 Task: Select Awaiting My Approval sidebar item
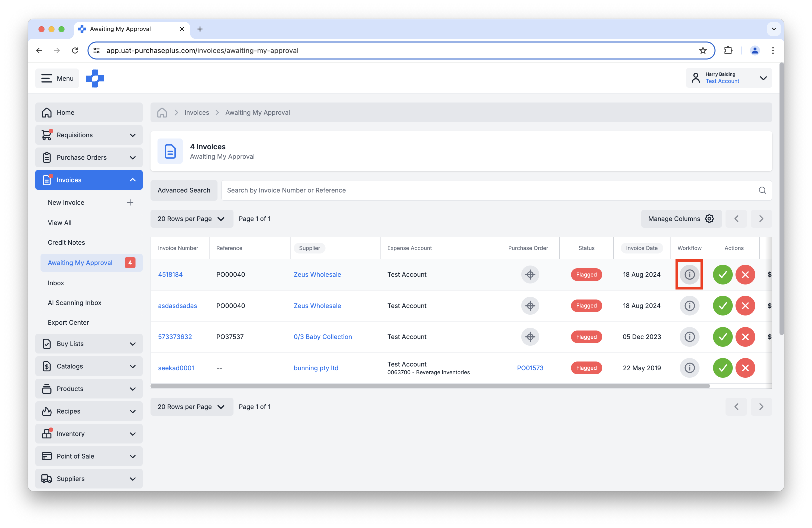coord(91,263)
